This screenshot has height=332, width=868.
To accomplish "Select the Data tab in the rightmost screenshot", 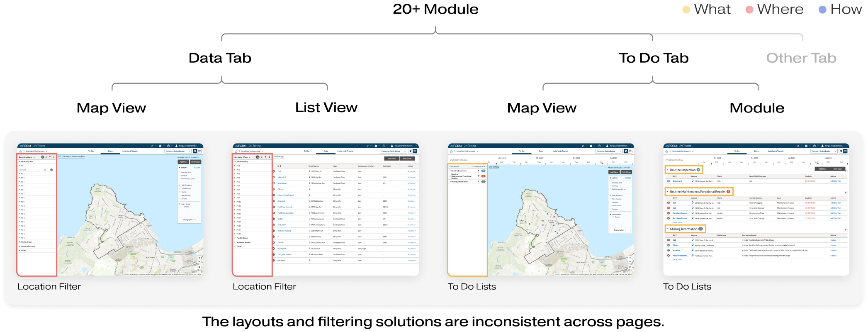I will point(756,151).
